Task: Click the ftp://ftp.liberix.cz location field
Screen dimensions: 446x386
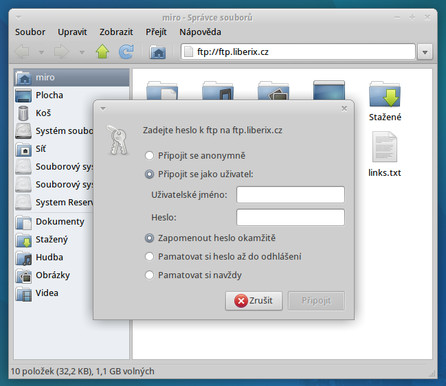Action: click(x=298, y=52)
